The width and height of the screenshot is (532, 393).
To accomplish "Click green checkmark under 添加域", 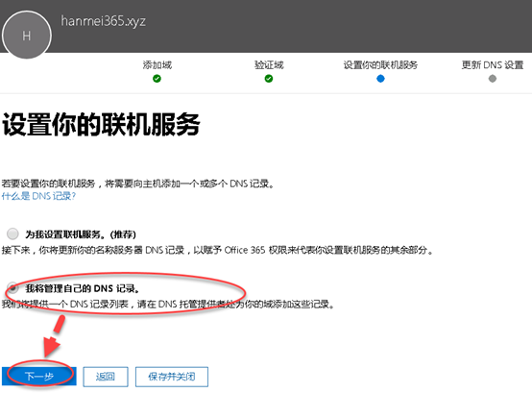I will click(157, 79).
